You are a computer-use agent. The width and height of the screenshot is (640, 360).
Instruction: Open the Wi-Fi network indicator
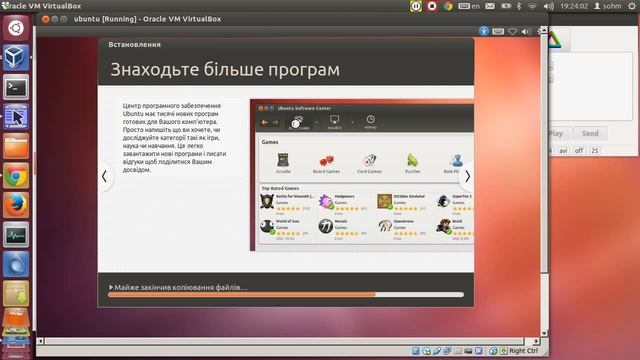(x=533, y=6)
